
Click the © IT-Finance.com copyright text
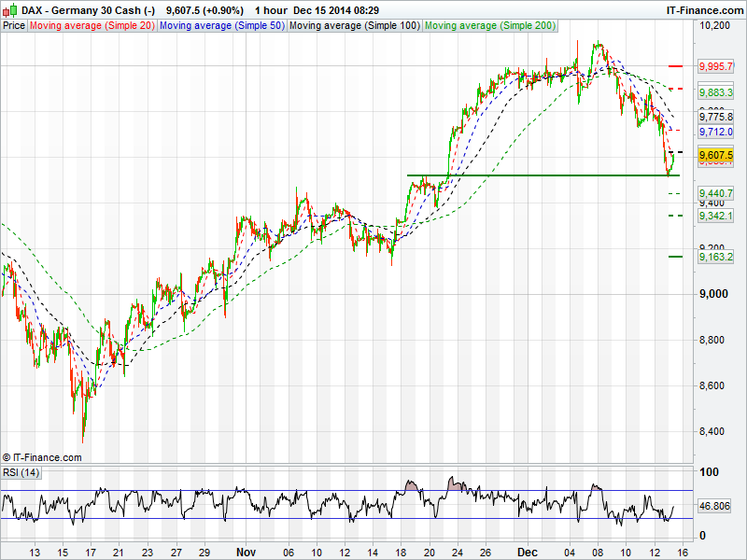[42, 457]
